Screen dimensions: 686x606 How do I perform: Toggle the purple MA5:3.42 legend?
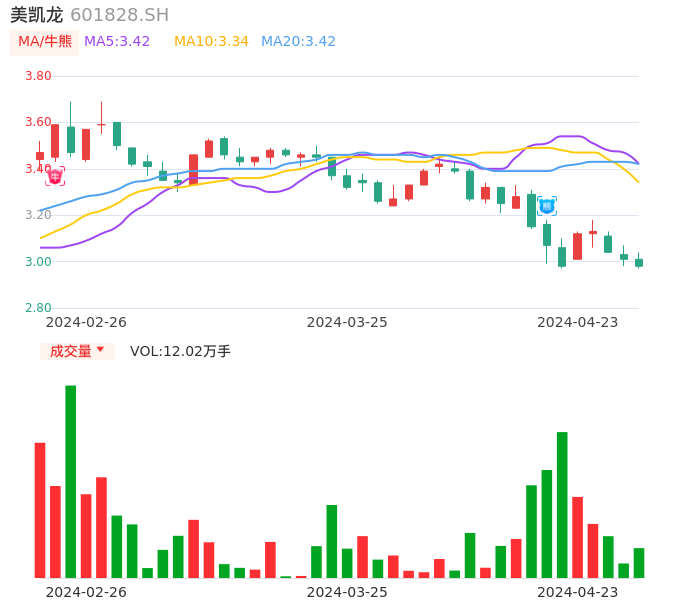click(x=117, y=42)
